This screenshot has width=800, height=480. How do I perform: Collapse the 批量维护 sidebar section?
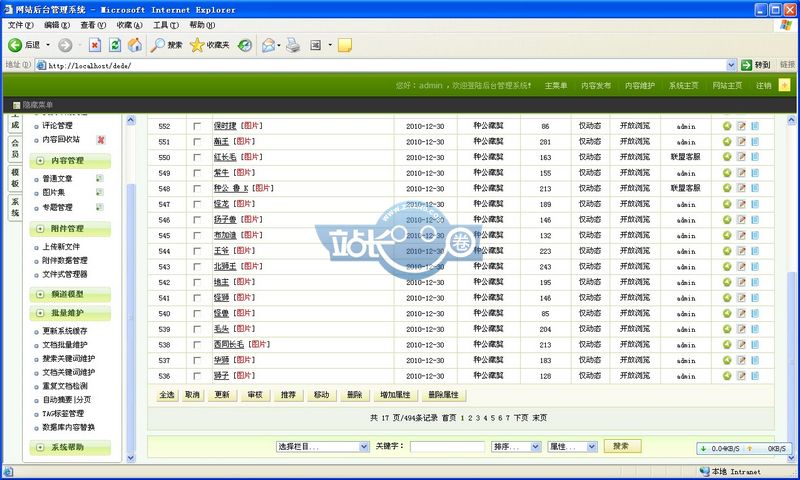(x=70, y=313)
